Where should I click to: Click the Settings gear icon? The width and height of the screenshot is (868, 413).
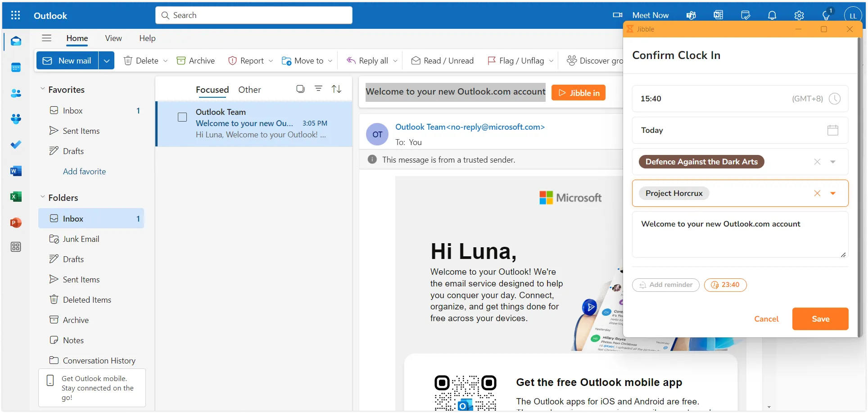pos(799,16)
